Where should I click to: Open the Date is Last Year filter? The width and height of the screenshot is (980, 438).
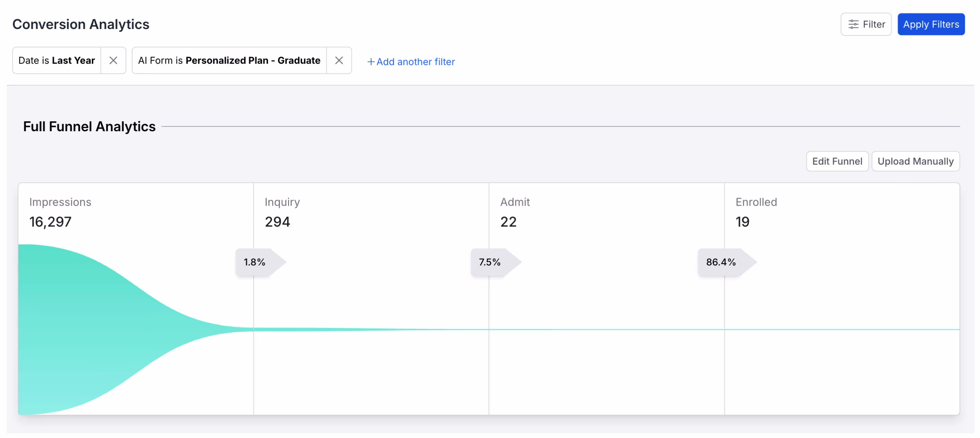click(x=57, y=60)
